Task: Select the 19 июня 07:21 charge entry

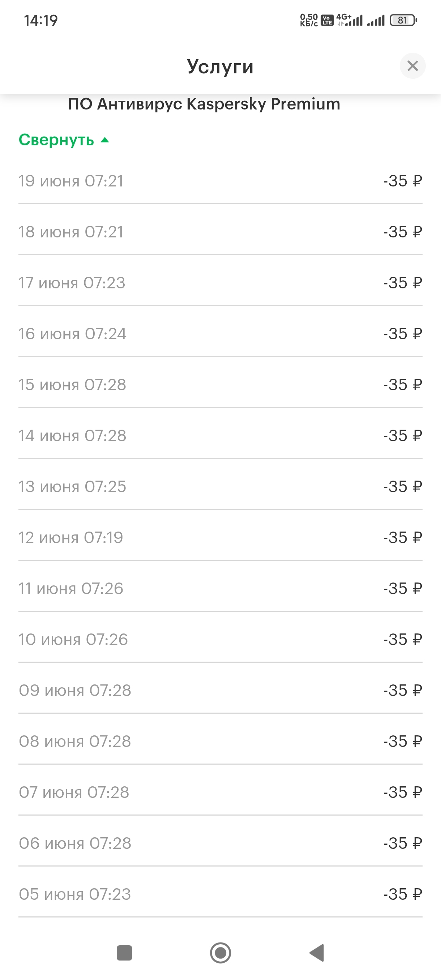Action: tap(220, 181)
